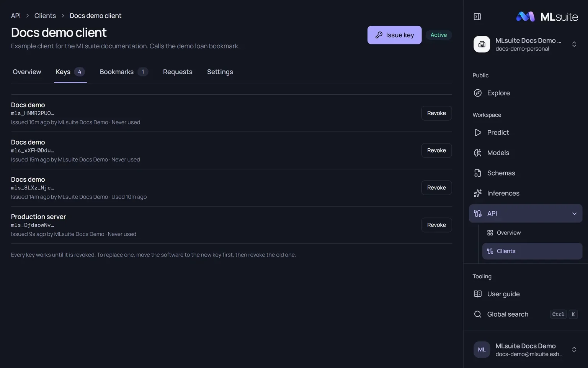Open the user account menu chevrons
Image resolution: width=588 pixels, height=368 pixels.
574,350
